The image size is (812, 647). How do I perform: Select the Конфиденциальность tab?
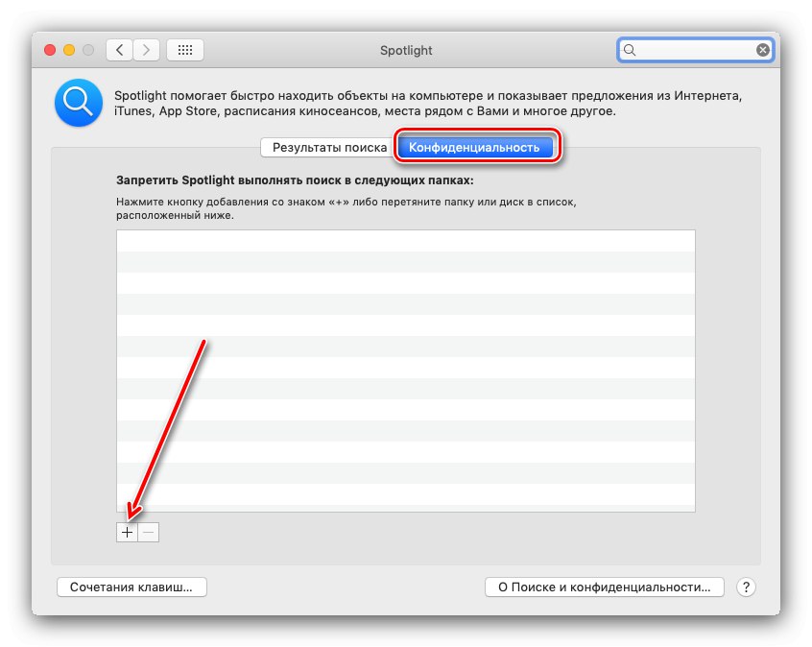click(474, 148)
